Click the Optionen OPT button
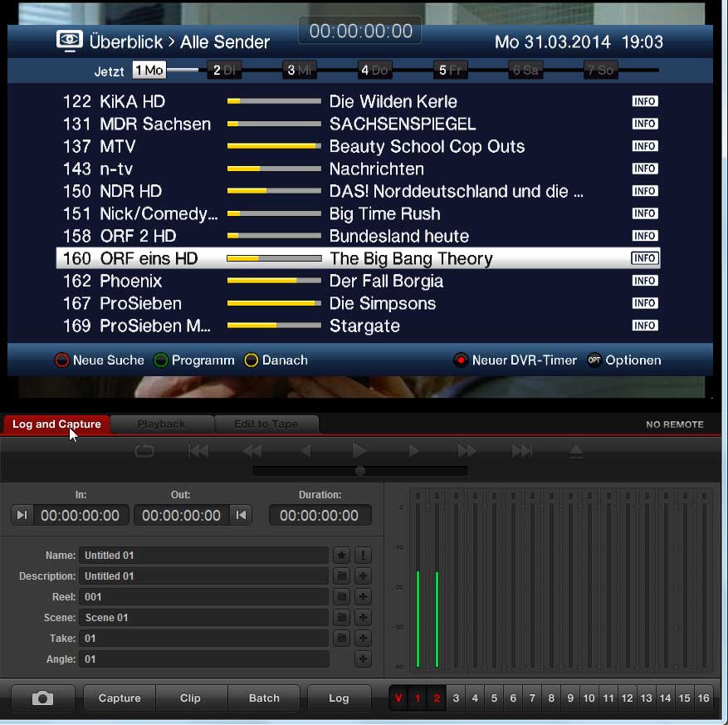Screen dimensions: 728x725 click(624, 360)
